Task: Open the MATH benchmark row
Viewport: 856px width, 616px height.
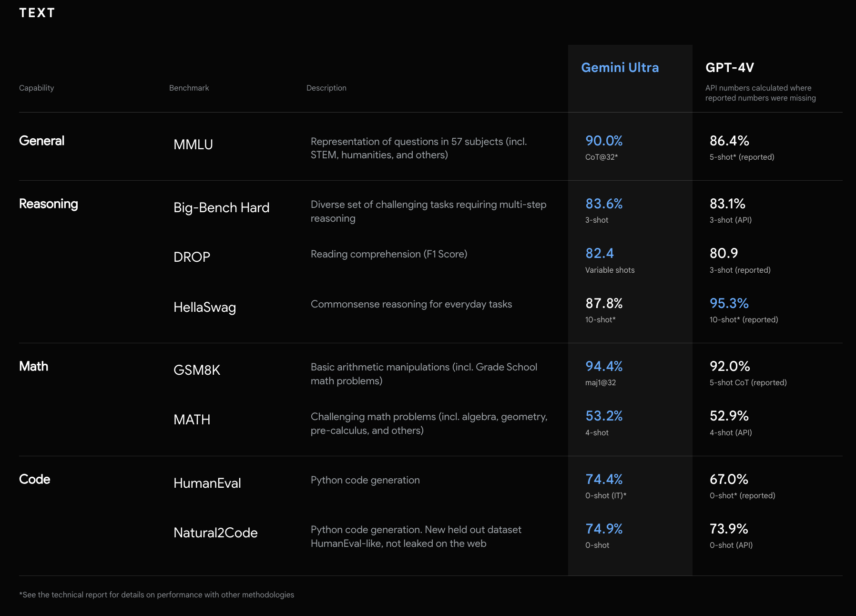Action: [191, 420]
